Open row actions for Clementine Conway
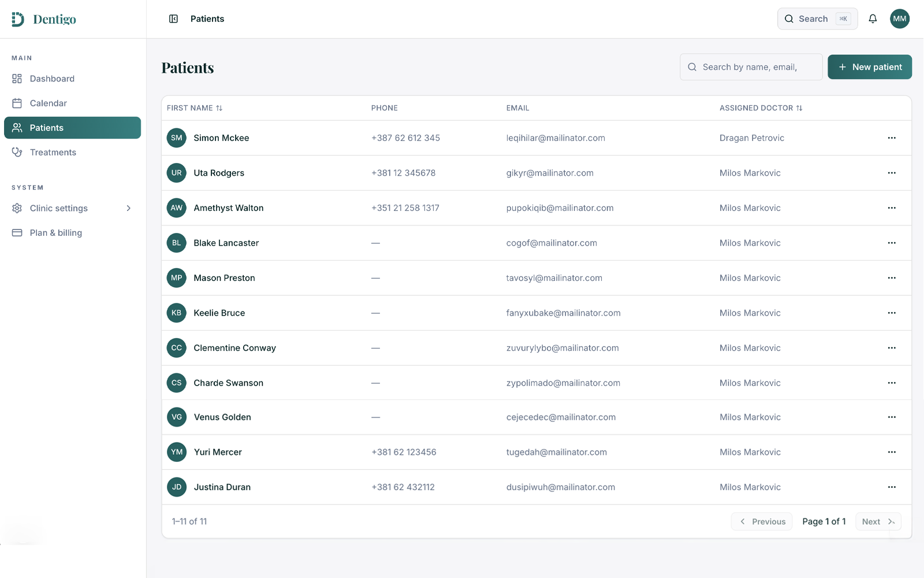Screen dimensions: 924x578 pos(892,348)
